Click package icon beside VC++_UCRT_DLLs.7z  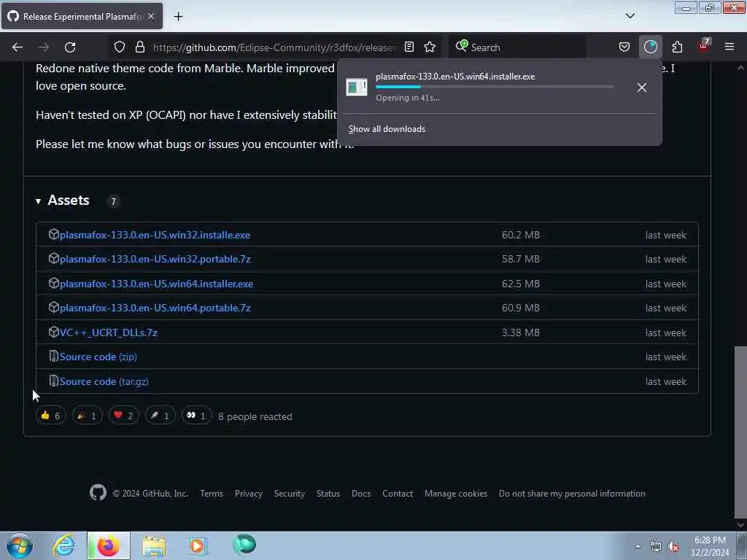click(54, 332)
